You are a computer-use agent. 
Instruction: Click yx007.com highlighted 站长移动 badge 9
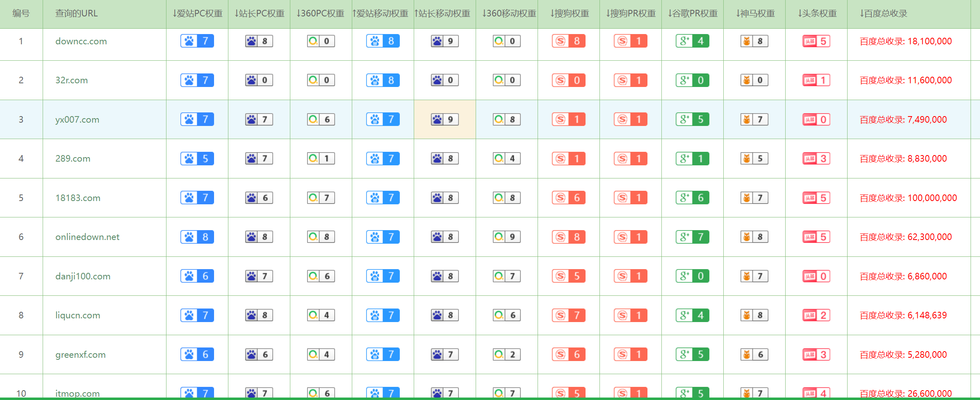[x=445, y=119]
